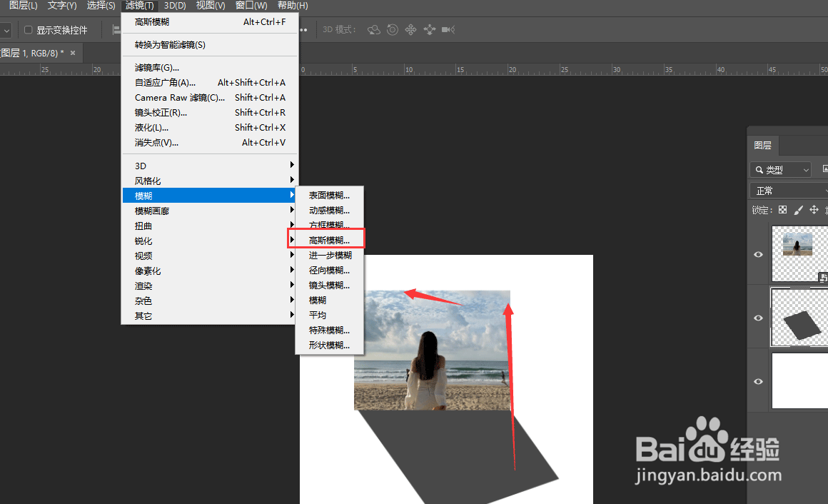Select the beach photo layer thumbnail

(x=799, y=253)
